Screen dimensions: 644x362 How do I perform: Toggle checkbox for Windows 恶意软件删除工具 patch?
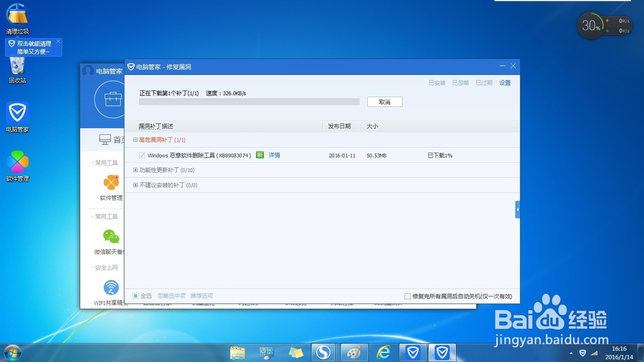point(142,155)
